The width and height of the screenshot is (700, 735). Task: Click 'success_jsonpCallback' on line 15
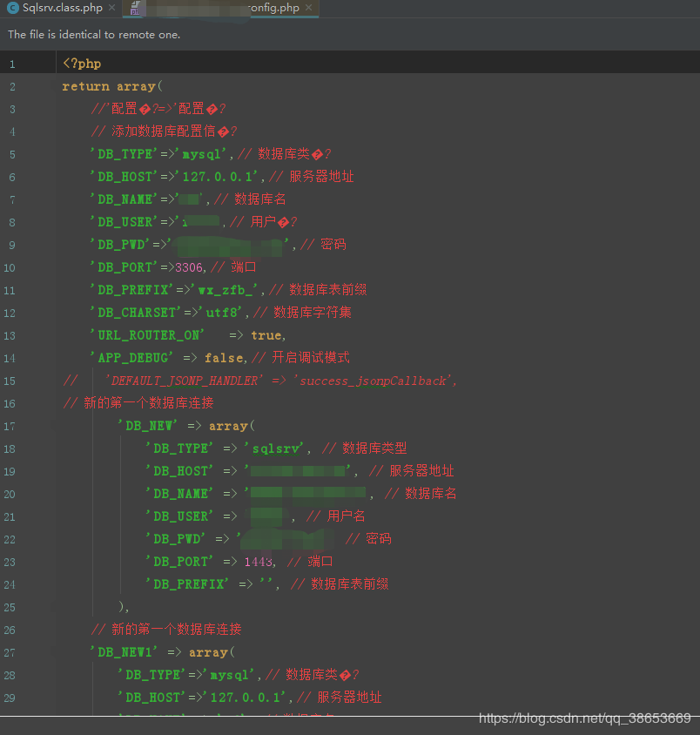click(x=373, y=381)
